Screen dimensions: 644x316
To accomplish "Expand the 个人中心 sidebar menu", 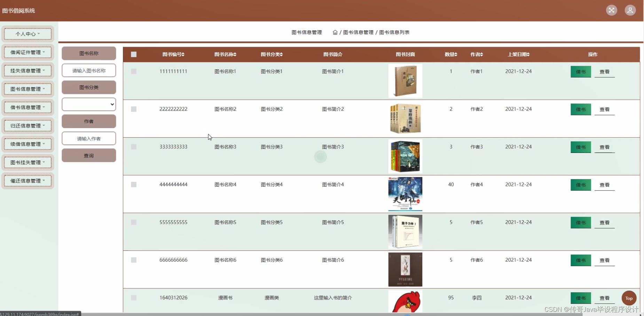I will (x=28, y=34).
